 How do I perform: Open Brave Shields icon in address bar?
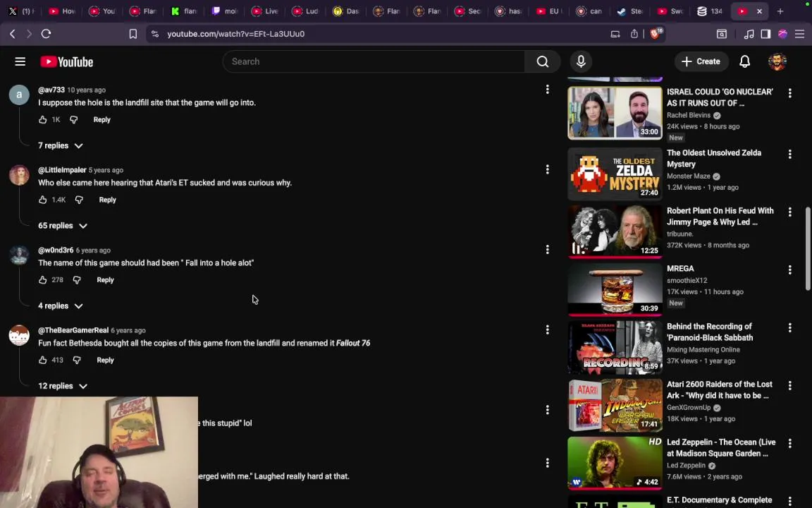[656, 34]
